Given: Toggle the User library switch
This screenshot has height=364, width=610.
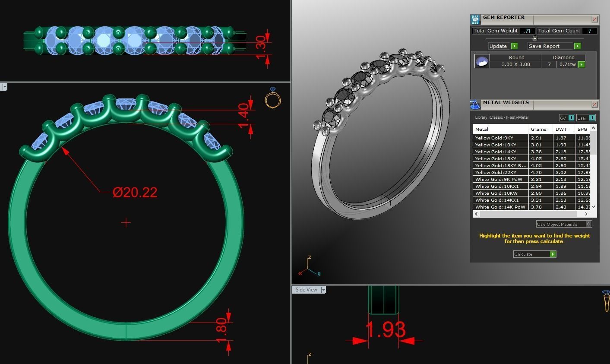Looking at the screenshot, I should (x=586, y=118).
